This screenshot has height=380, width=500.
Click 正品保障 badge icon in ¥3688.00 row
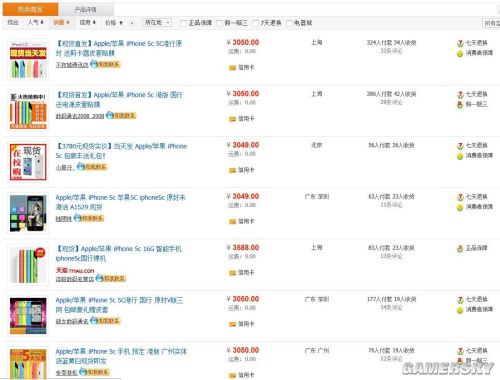click(460, 248)
